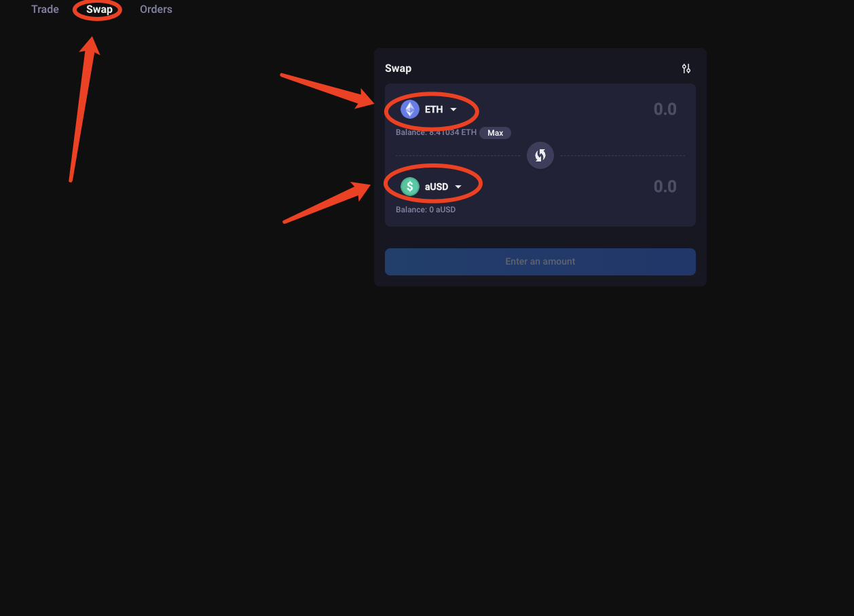The height and width of the screenshot is (616, 854).
Task: Click the Ethereum diamond token logo
Action: click(x=410, y=109)
